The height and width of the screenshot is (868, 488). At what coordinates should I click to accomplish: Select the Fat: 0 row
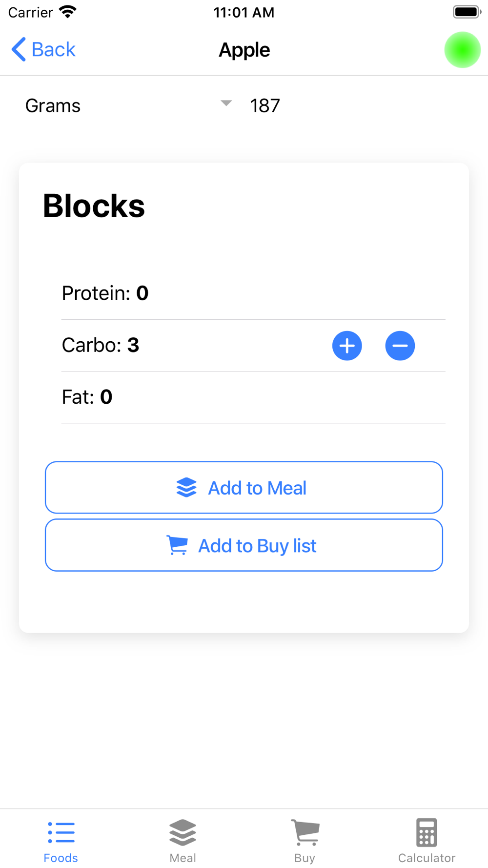253,397
